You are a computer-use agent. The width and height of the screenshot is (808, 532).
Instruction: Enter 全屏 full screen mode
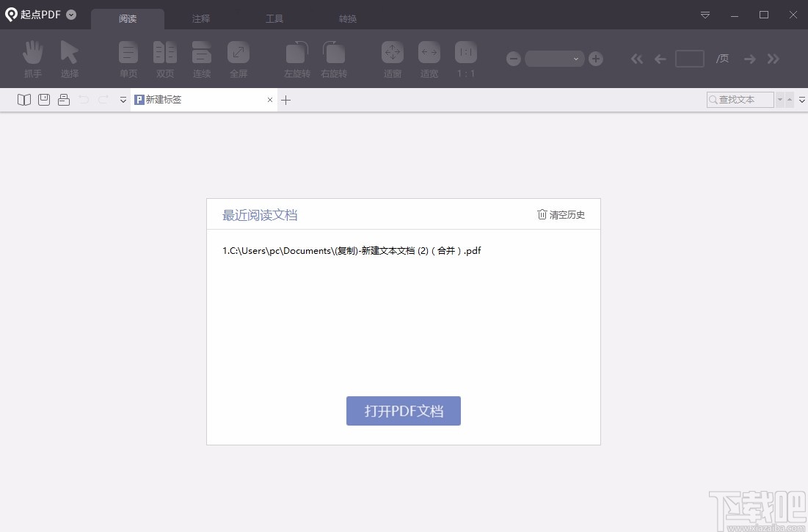pos(238,58)
